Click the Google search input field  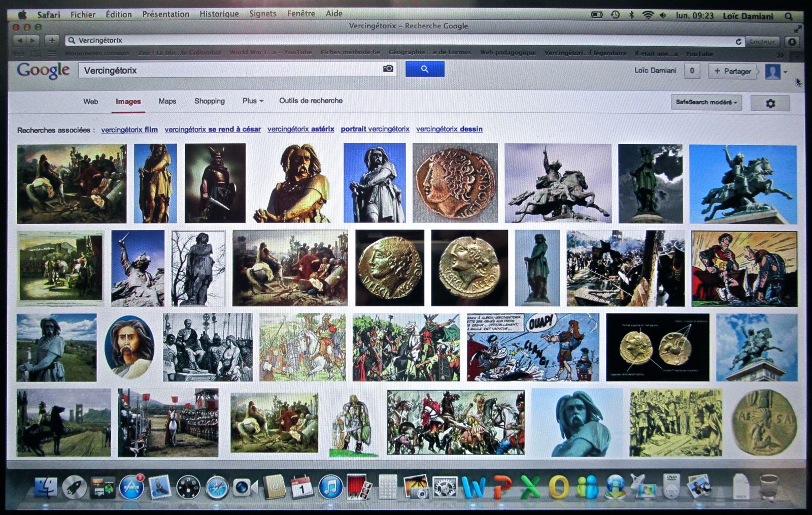[x=237, y=70]
